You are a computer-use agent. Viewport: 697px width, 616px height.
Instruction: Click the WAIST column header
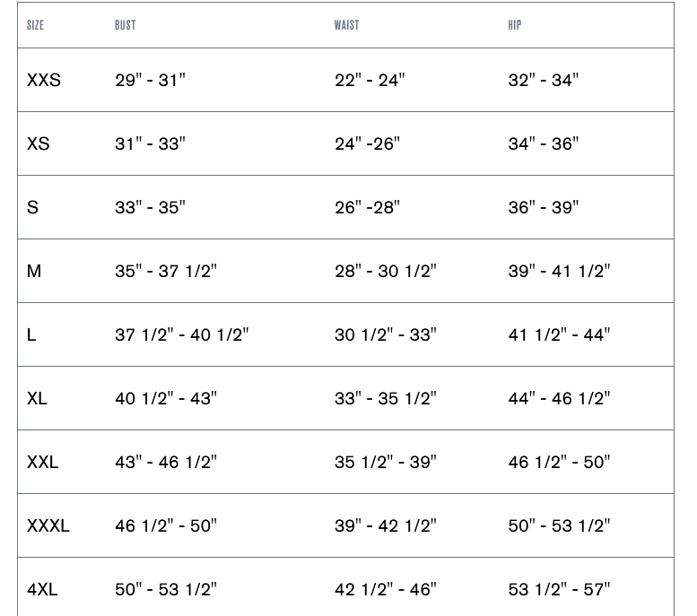tap(346, 25)
